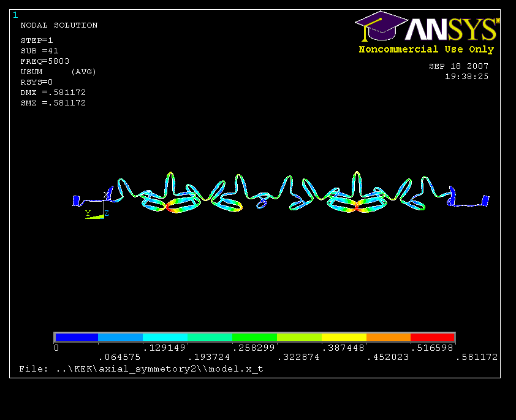The width and height of the screenshot is (516, 420).
Task: Click the XYZ coordinate triad
Action: 97,206
